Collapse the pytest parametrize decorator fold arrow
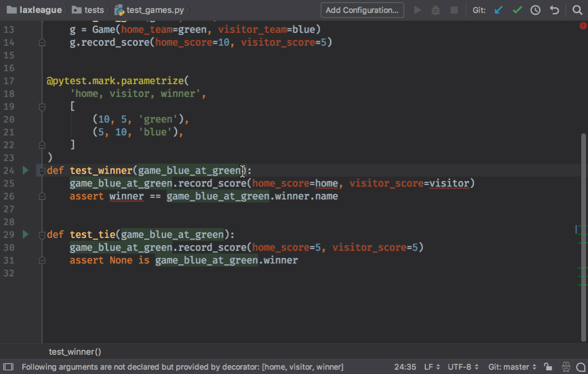588x374 pixels. [42, 106]
